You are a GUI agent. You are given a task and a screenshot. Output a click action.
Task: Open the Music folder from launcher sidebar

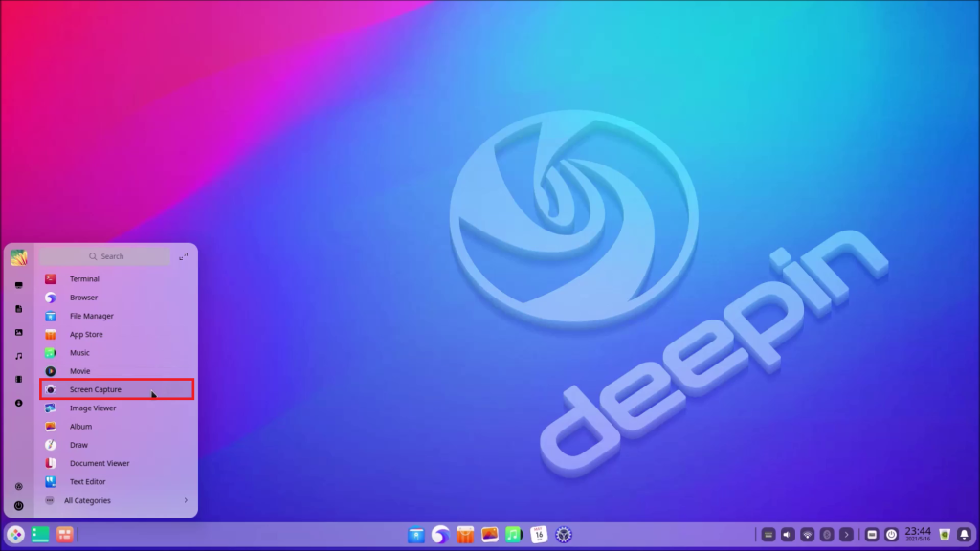click(18, 356)
